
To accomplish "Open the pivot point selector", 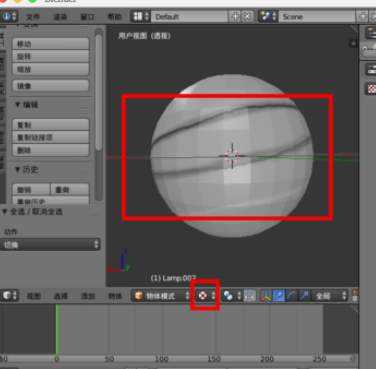I will (232, 295).
